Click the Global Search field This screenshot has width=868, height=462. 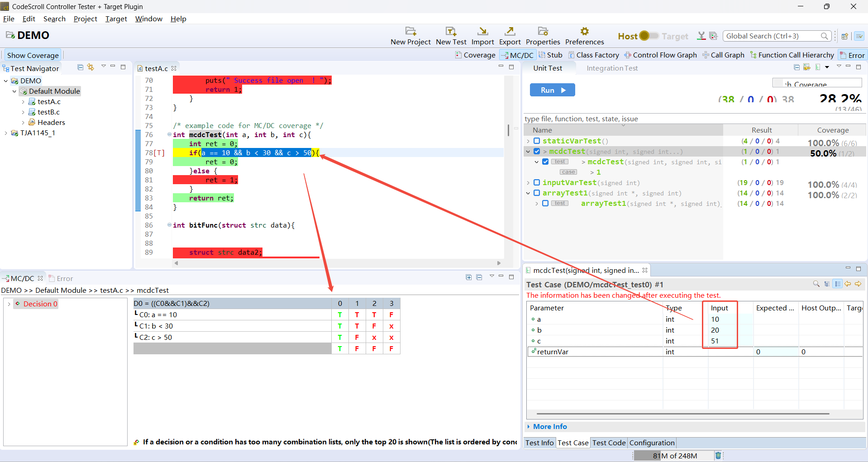click(777, 36)
